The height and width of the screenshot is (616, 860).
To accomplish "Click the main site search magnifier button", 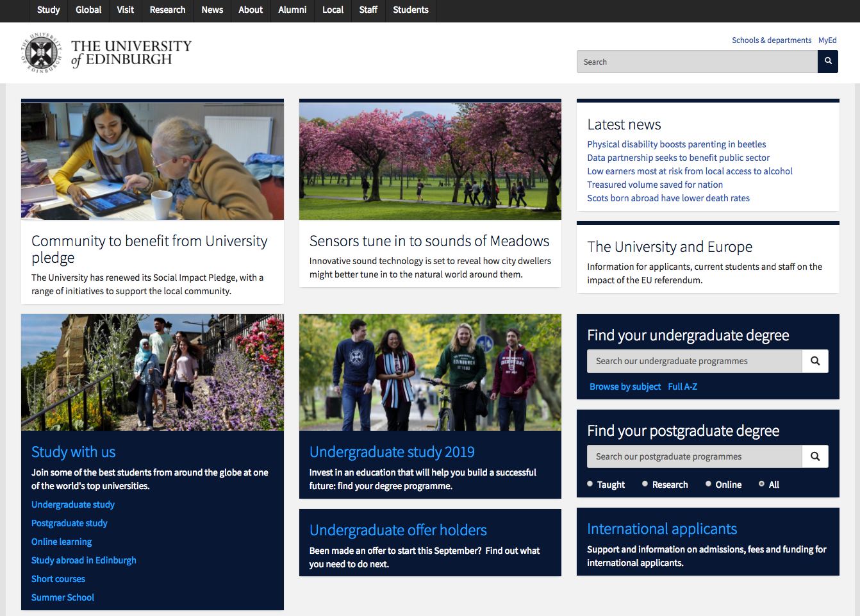I will 828,62.
